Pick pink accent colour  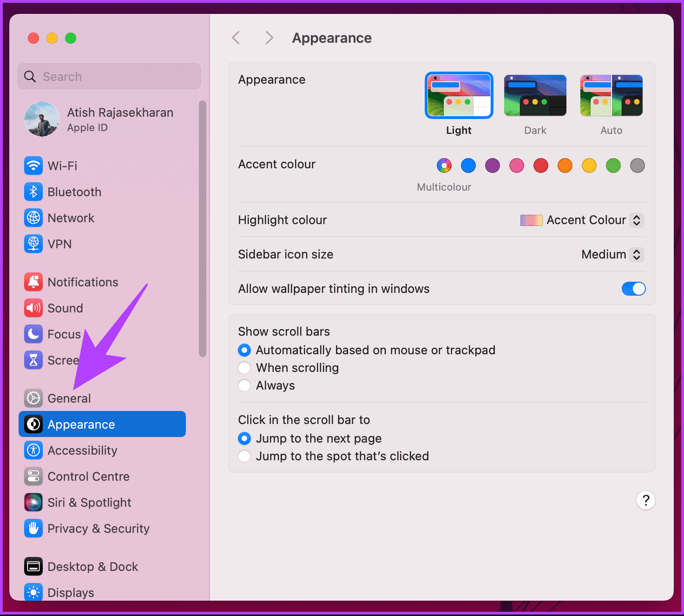(517, 166)
